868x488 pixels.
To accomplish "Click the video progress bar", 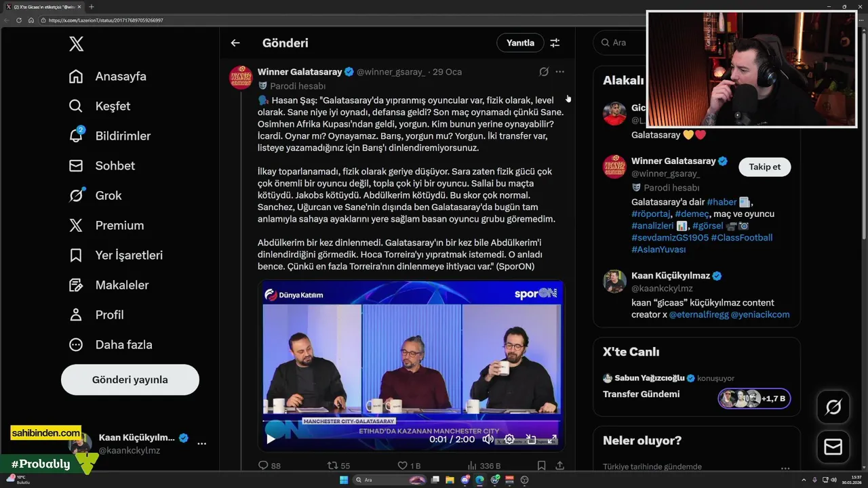I will (x=411, y=422).
